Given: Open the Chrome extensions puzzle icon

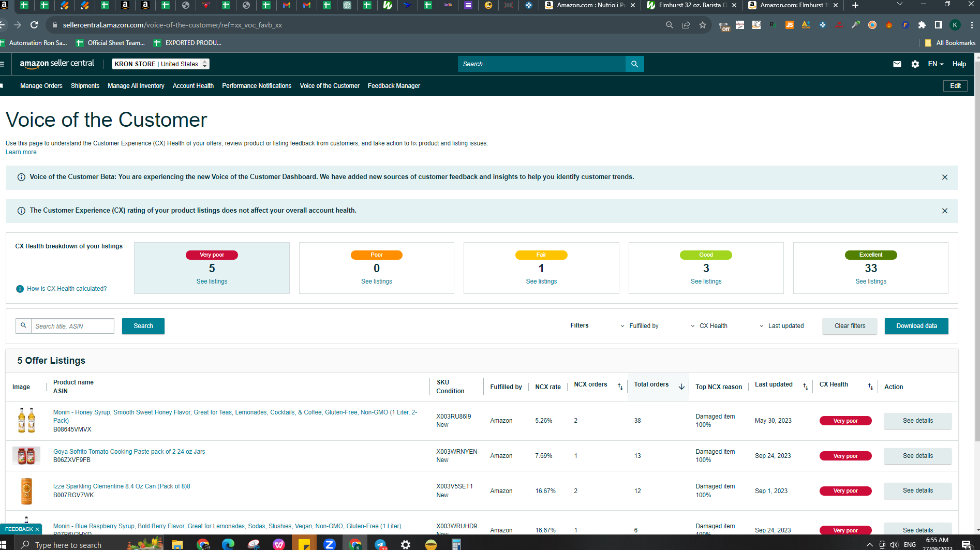Looking at the screenshot, I should (x=922, y=25).
